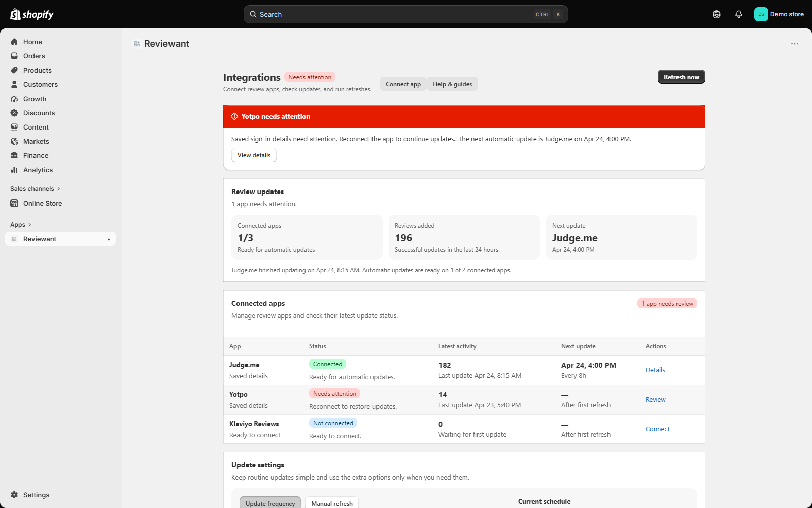Open Customers in the navigation
Screen dimensions: 812x508
[60, 84]
